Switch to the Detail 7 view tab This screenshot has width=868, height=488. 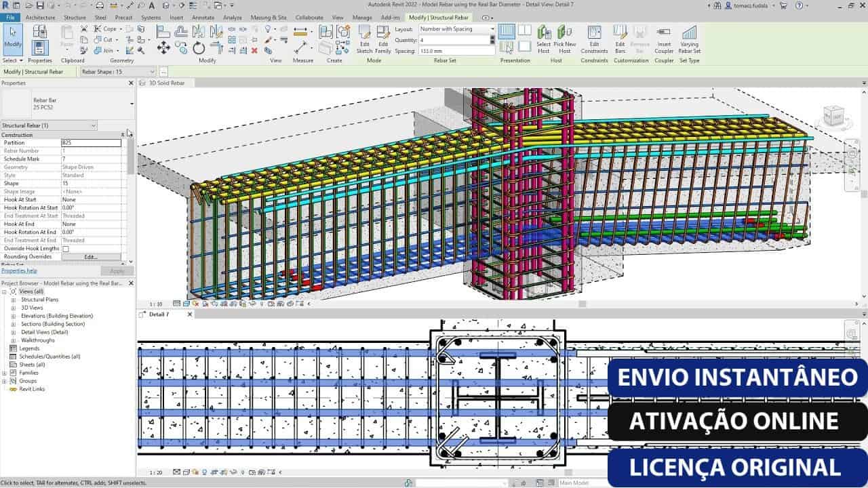point(159,314)
